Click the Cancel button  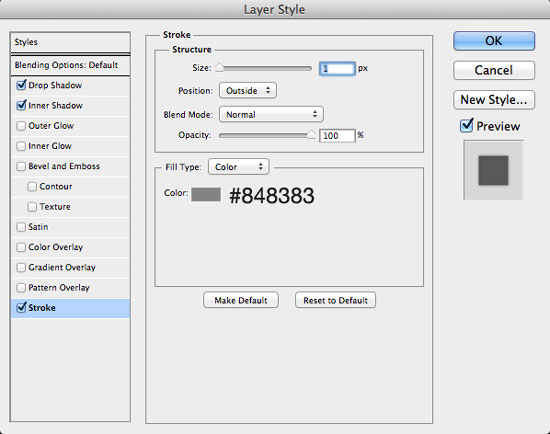pyautogui.click(x=494, y=71)
